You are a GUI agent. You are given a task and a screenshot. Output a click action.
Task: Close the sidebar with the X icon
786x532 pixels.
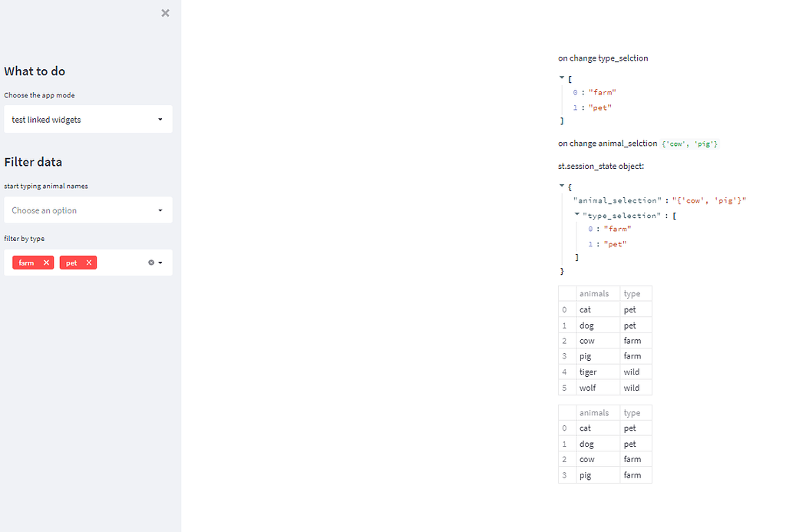pos(165,13)
